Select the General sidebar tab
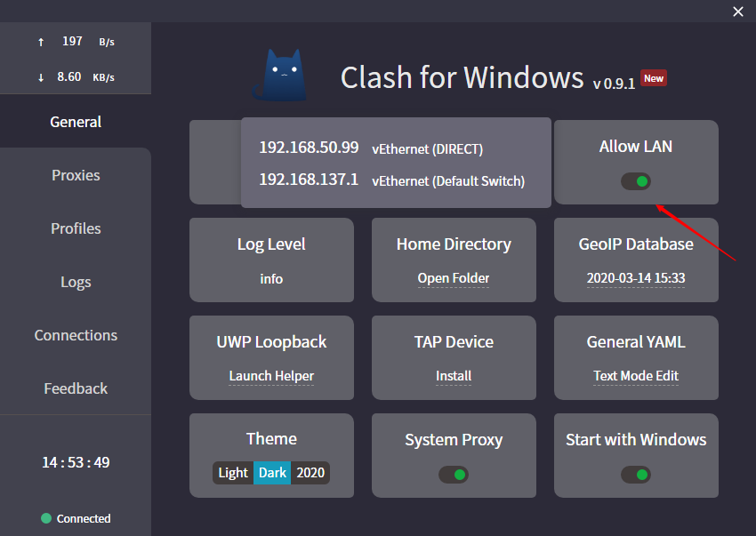The width and height of the screenshot is (756, 536). point(76,122)
